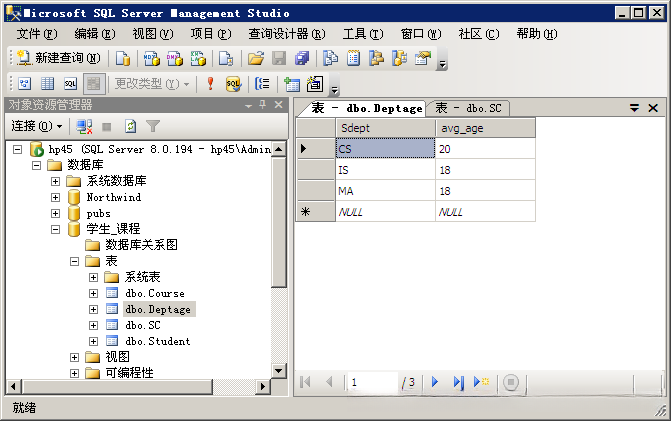This screenshot has height=421, width=671.
Task: Click the Add Table icon
Action: click(x=292, y=84)
